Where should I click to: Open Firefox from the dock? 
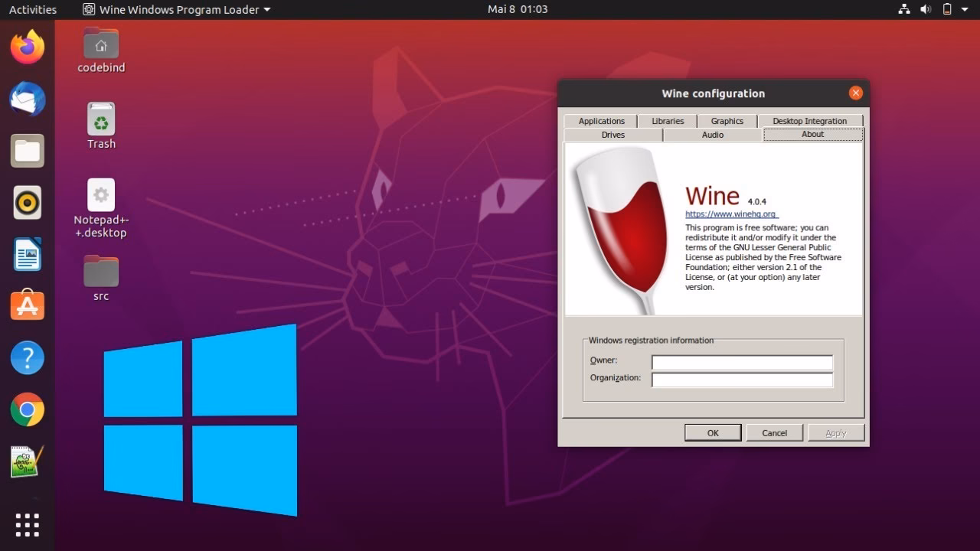(x=28, y=47)
